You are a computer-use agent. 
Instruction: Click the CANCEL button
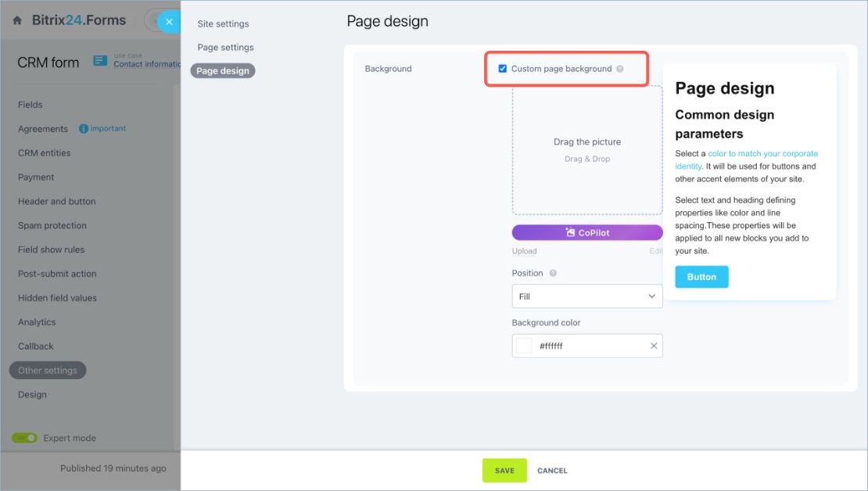click(x=552, y=471)
